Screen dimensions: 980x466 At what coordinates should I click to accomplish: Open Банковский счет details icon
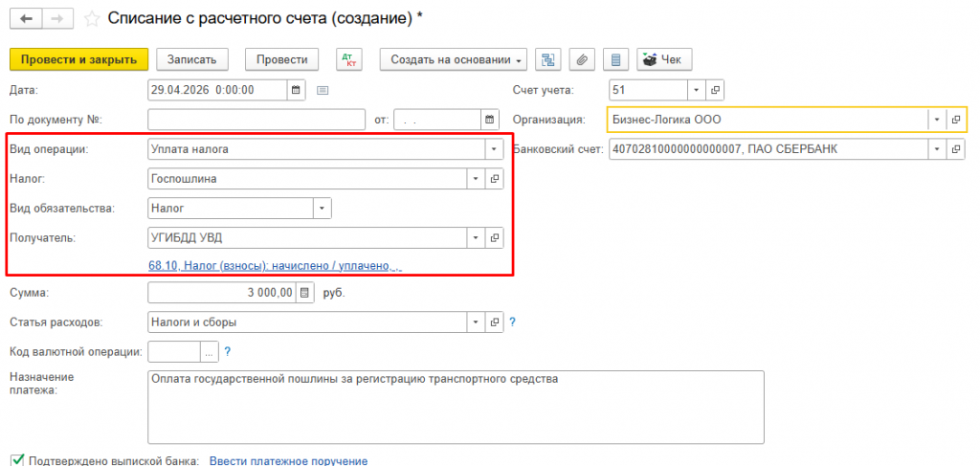point(955,149)
